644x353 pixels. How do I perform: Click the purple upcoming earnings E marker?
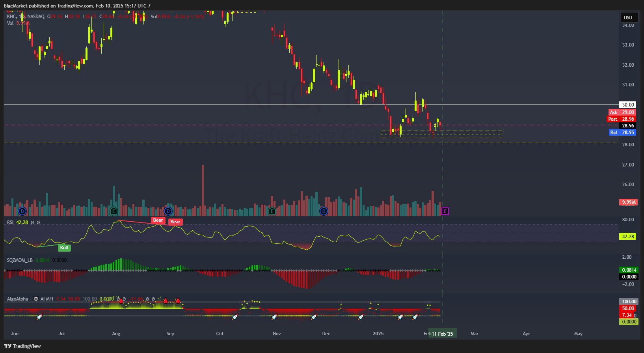445,211
